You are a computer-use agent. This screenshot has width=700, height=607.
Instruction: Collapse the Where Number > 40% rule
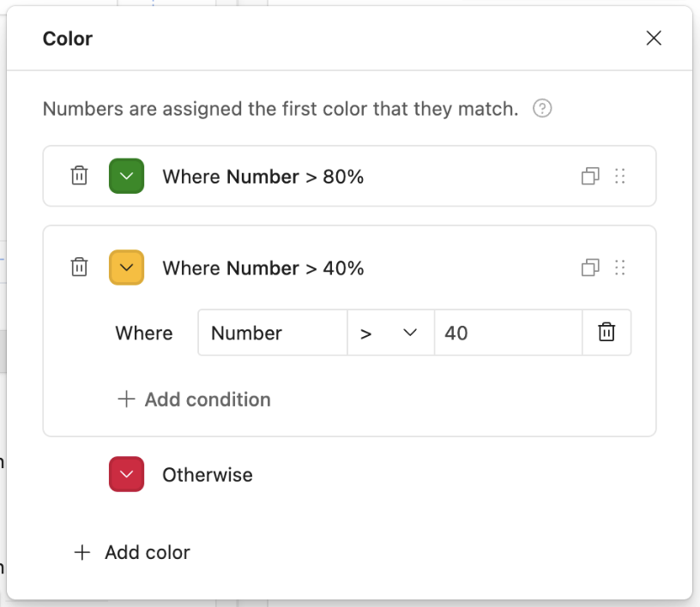263,268
